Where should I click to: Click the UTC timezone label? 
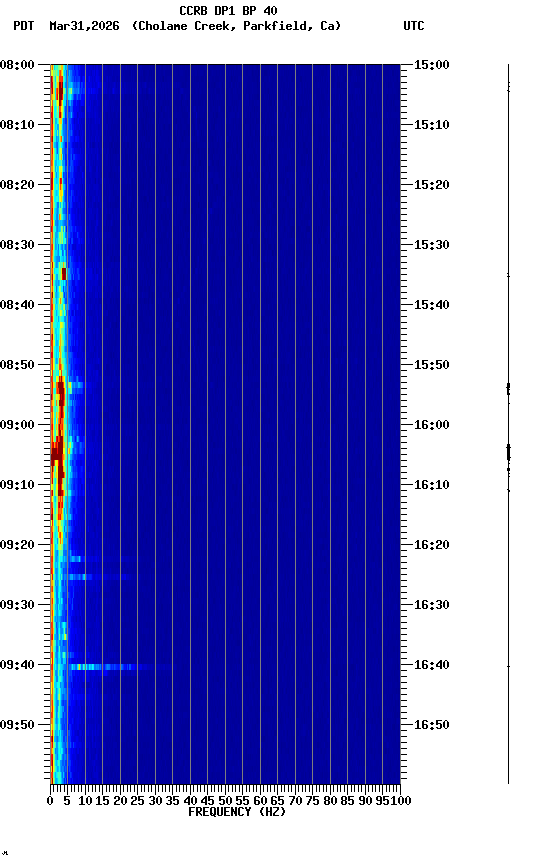point(414,26)
